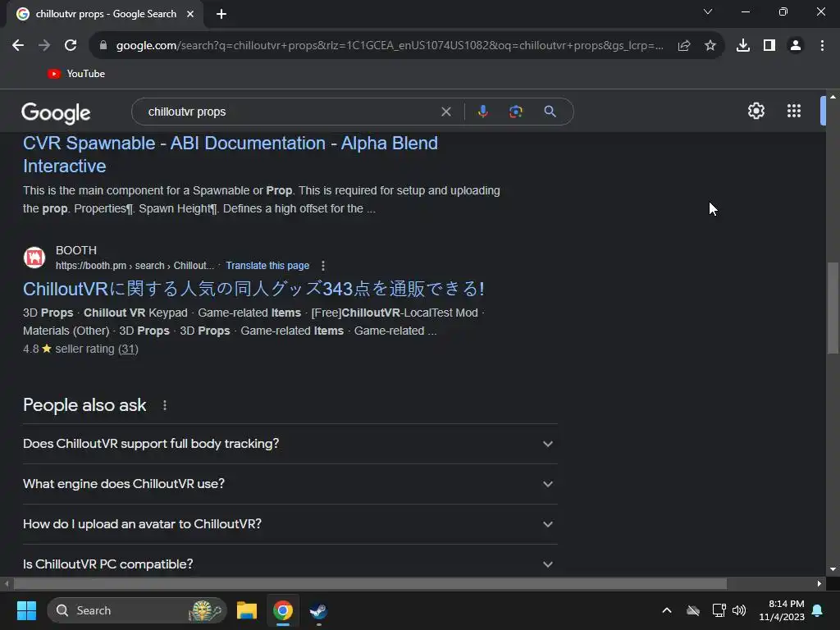840x630 pixels.
Task: Open the clock showing 8:14 PM
Action: [x=782, y=610]
